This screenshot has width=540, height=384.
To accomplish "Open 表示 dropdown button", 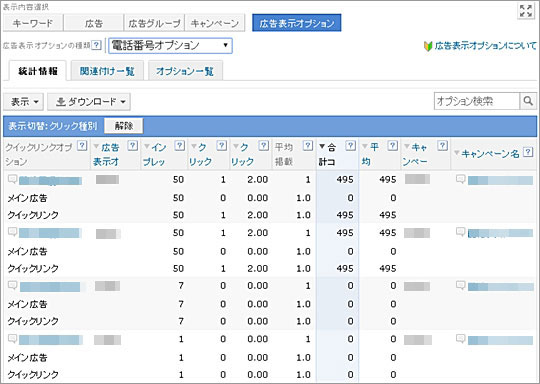I will click(x=23, y=102).
